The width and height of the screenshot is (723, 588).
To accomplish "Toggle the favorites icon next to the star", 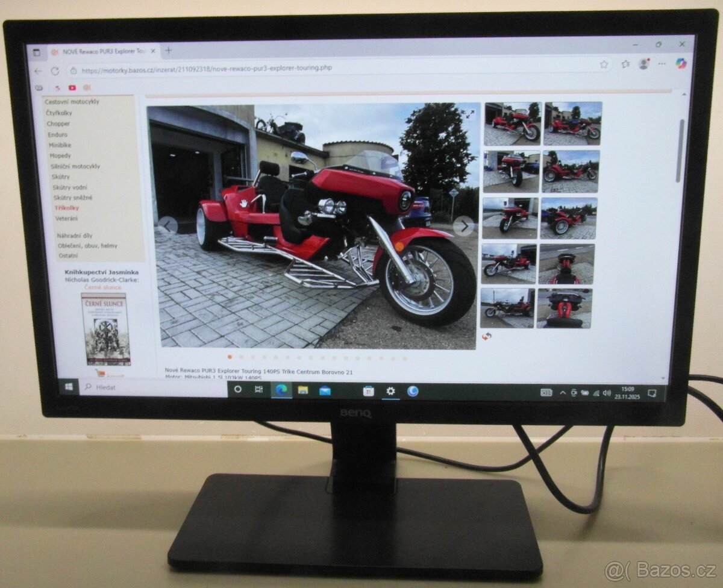I will [x=625, y=64].
